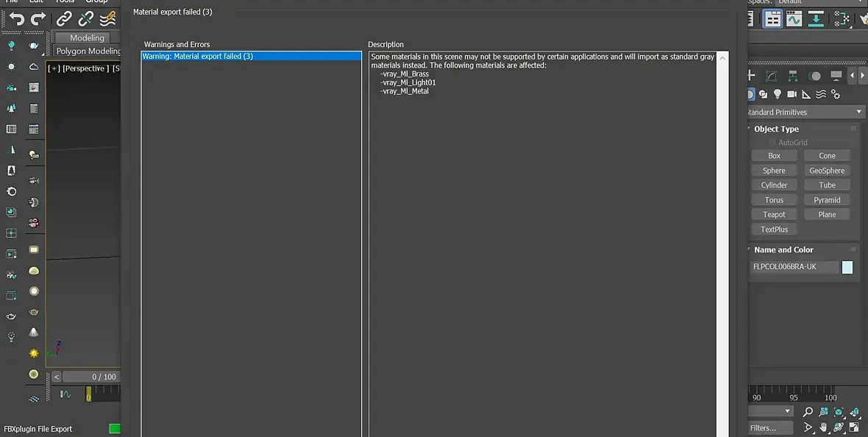Create a Teapot primitive
The width and height of the screenshot is (868, 437).
click(x=774, y=214)
